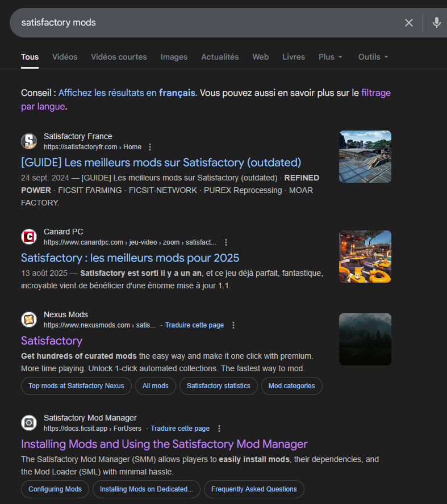The width and height of the screenshot is (447, 504).
Task: Open more options for the Nexus Mods result
Action: (233, 325)
